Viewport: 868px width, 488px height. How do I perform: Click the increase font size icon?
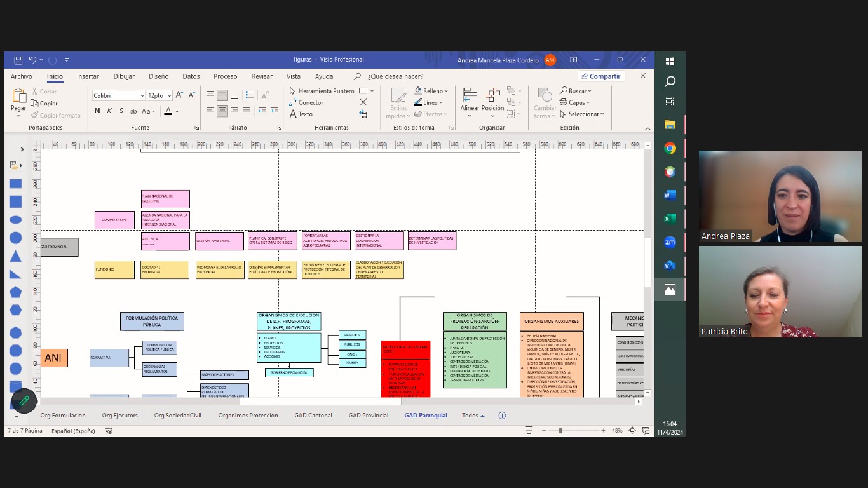[x=179, y=95]
